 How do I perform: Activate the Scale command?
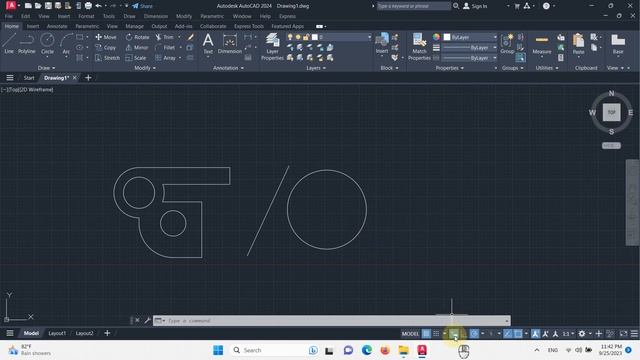click(136, 58)
